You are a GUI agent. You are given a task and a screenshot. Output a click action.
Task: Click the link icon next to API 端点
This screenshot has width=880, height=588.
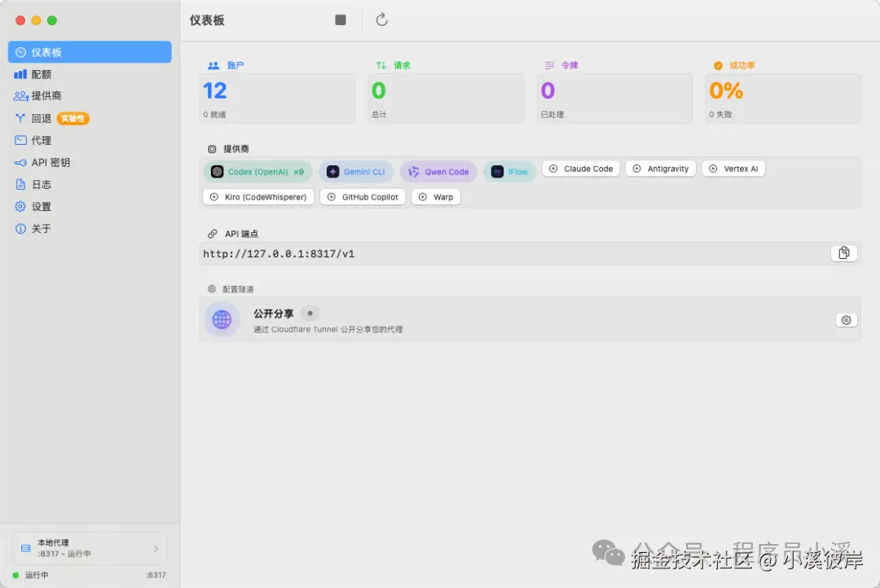[212, 234]
